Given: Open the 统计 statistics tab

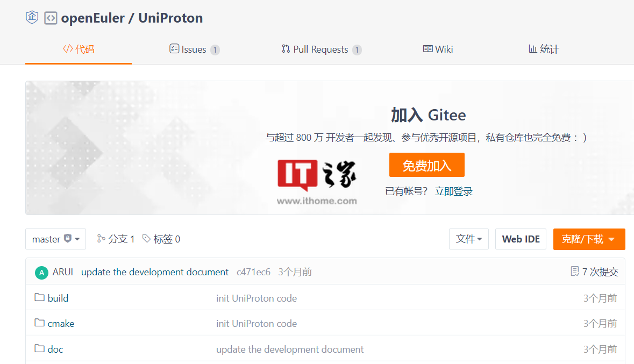Looking at the screenshot, I should [544, 49].
